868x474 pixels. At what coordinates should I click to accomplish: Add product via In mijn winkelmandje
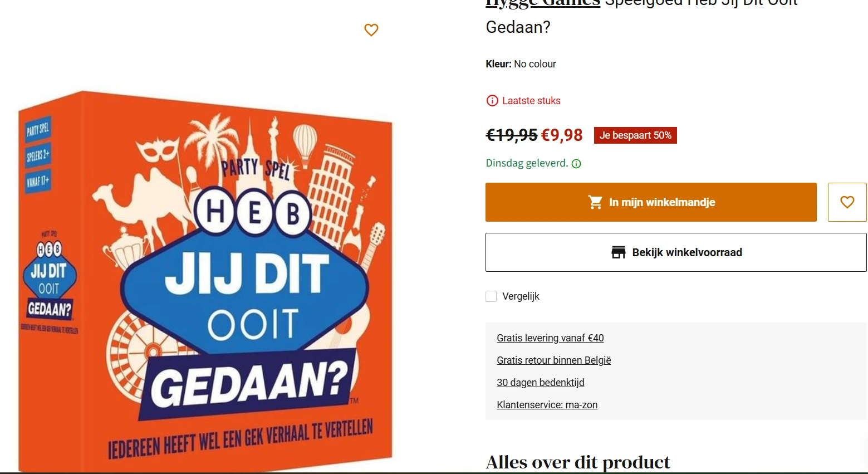651,202
